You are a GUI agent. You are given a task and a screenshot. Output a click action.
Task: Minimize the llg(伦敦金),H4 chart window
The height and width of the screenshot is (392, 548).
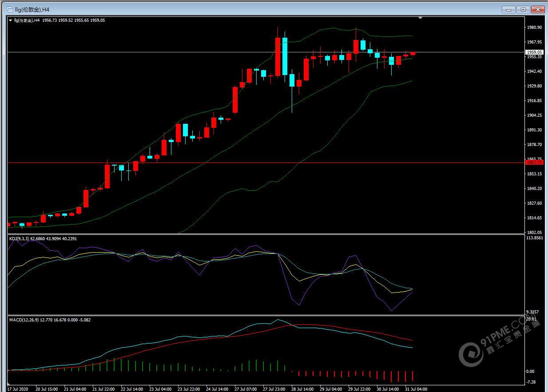click(x=509, y=9)
